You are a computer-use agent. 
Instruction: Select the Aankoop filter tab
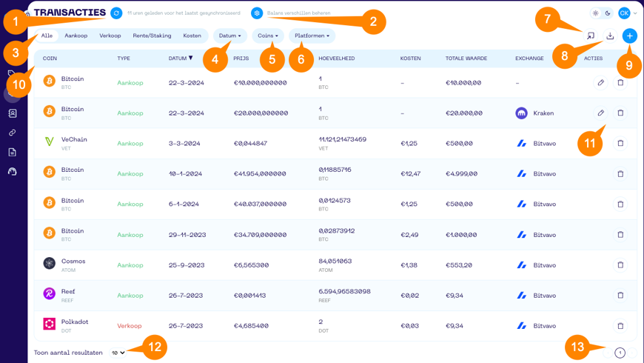point(76,36)
